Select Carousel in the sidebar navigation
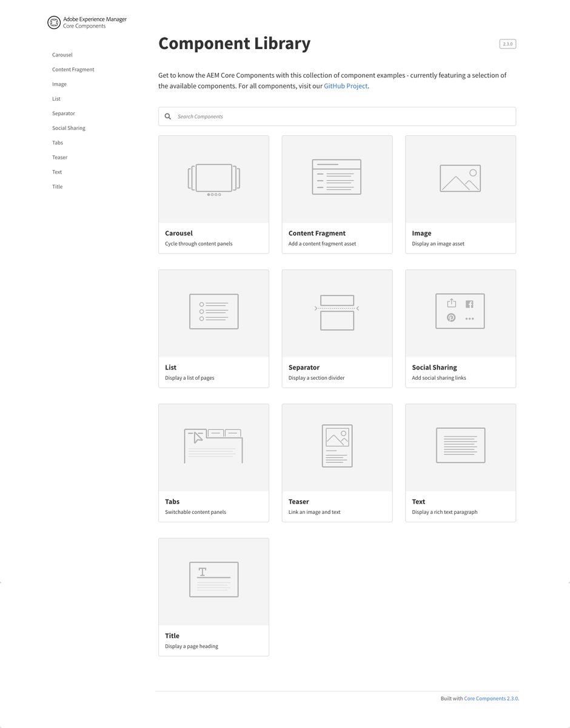Viewport: 570px width, 728px height. [x=62, y=55]
